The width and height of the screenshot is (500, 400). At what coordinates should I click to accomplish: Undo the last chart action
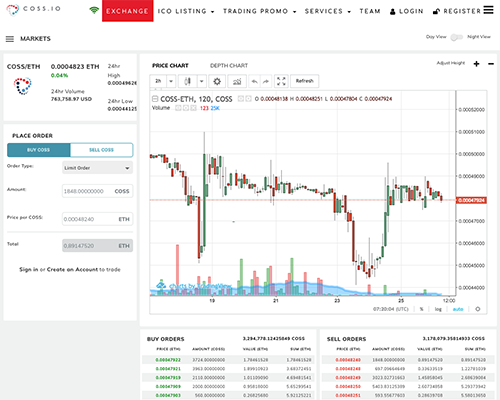254,81
